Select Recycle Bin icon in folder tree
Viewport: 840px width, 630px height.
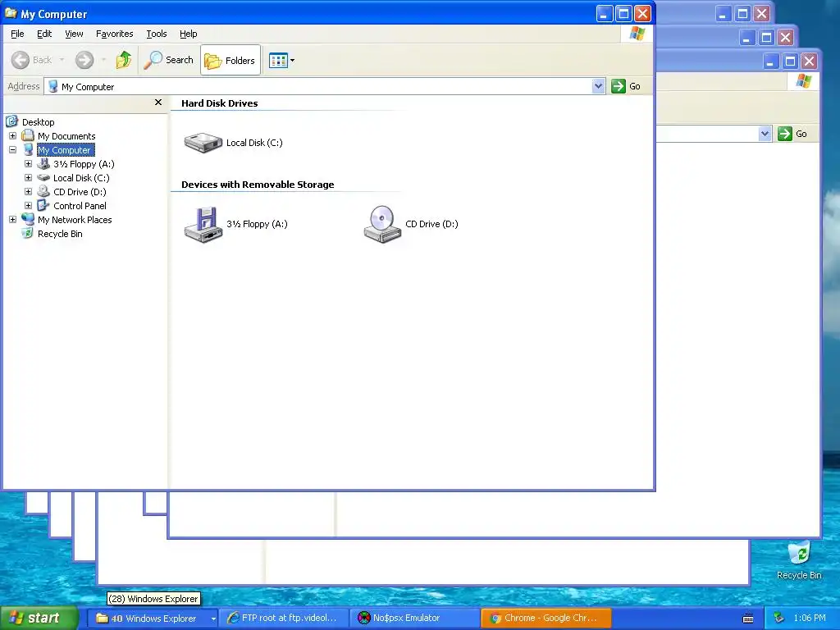[x=27, y=233]
